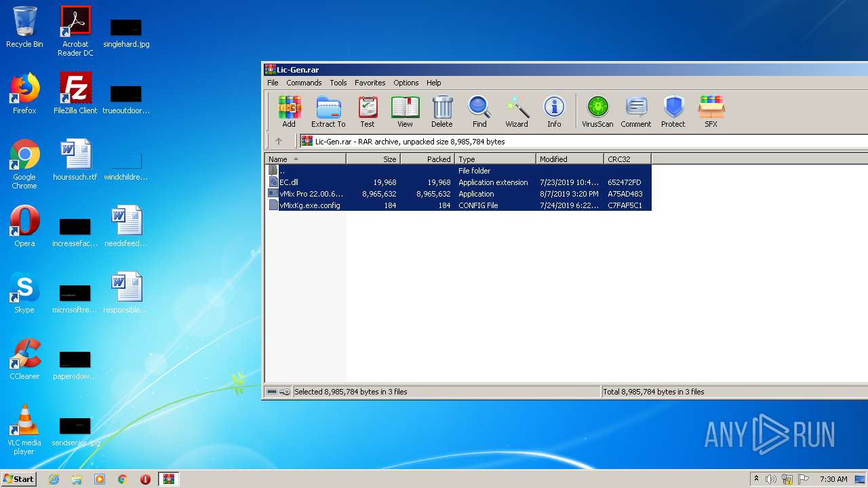Open the Find magnifier tool
This screenshot has height=488, width=868.
click(x=479, y=112)
